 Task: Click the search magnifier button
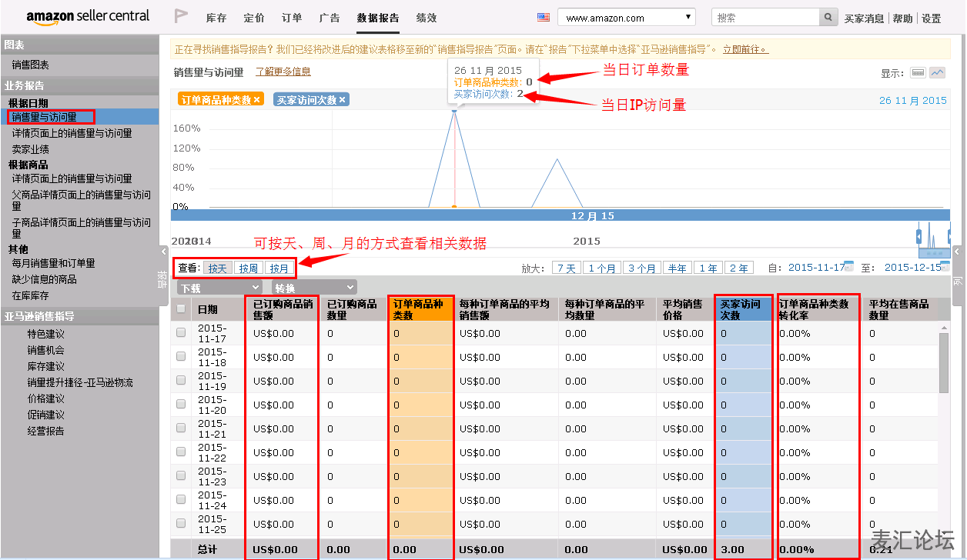828,17
